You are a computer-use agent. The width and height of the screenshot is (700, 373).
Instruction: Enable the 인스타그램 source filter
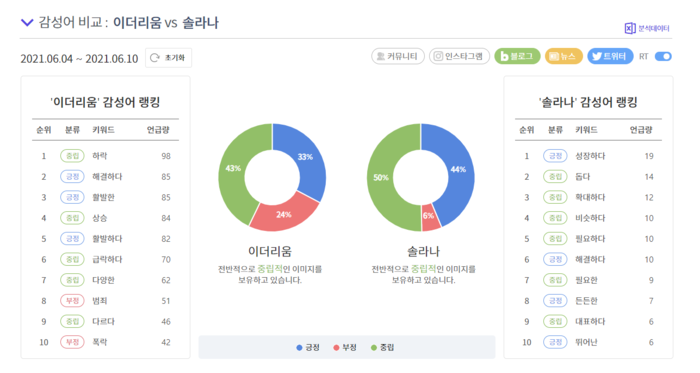tap(459, 56)
